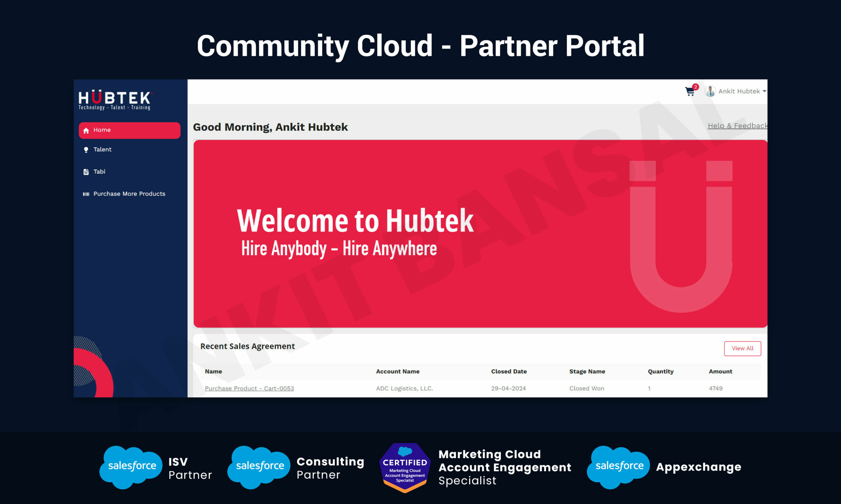841x504 pixels.
Task: Open the Ankit Hubtek account dropdown arrow
Action: [x=764, y=91]
